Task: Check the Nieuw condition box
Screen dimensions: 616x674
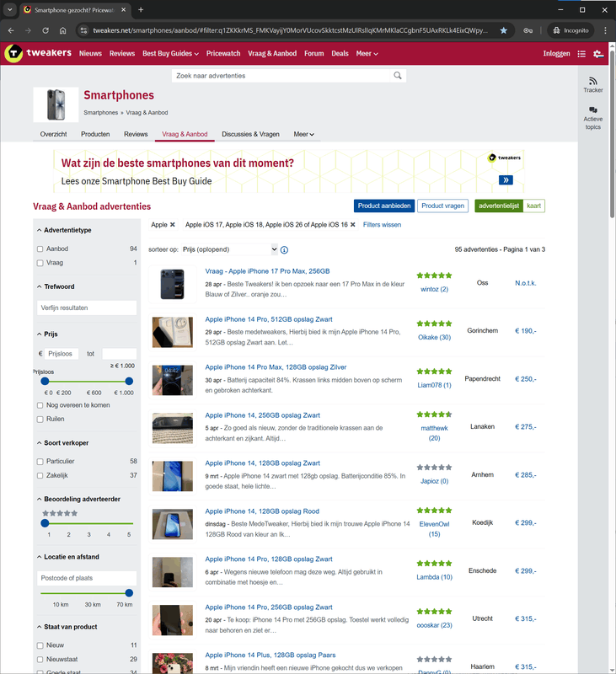Action: 40,645
